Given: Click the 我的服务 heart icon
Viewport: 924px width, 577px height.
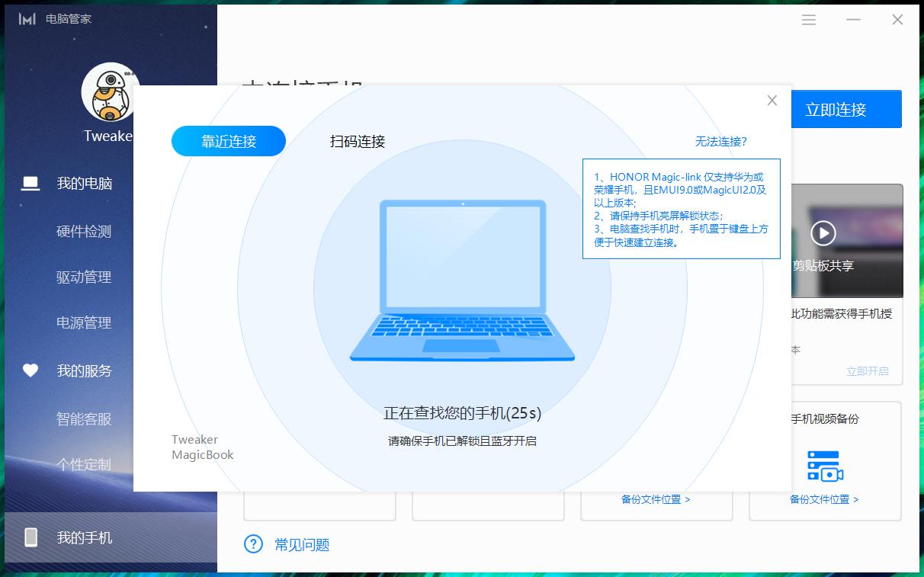Looking at the screenshot, I should [30, 370].
